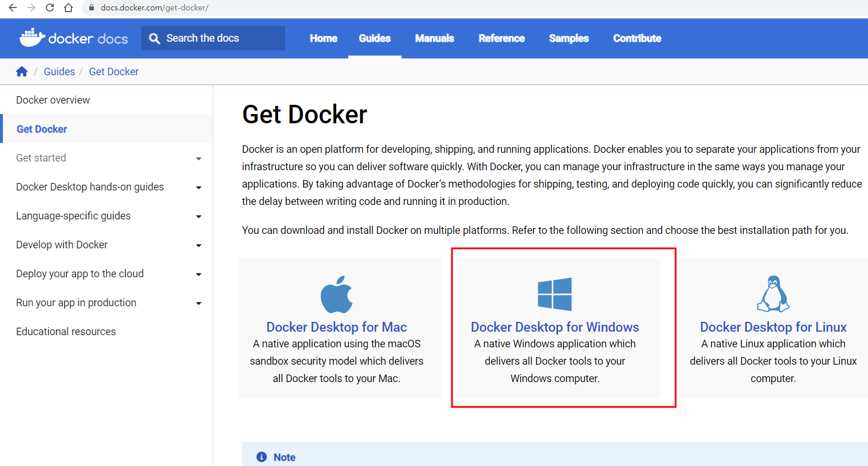The image size is (868, 466).
Task: Click the Linux card description text
Action: coord(773,361)
